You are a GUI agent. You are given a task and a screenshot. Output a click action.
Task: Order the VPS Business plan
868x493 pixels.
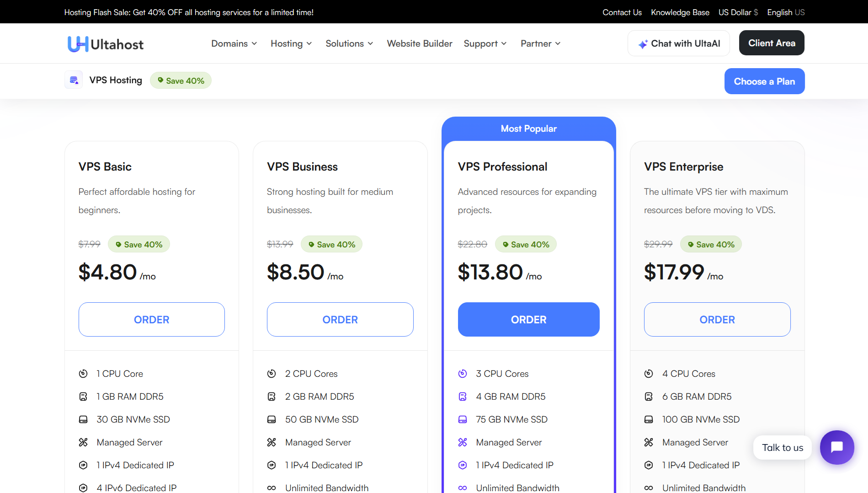(340, 320)
